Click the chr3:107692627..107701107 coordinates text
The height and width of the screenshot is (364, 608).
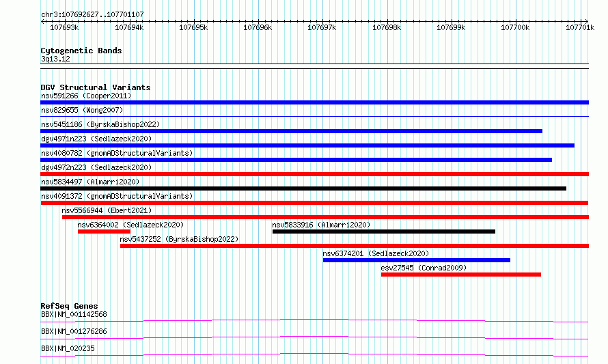click(x=92, y=14)
